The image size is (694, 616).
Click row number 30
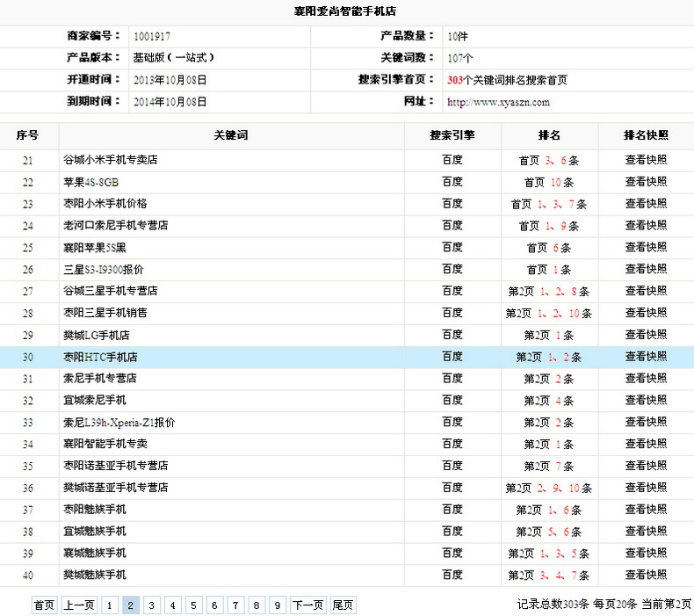coord(27,357)
